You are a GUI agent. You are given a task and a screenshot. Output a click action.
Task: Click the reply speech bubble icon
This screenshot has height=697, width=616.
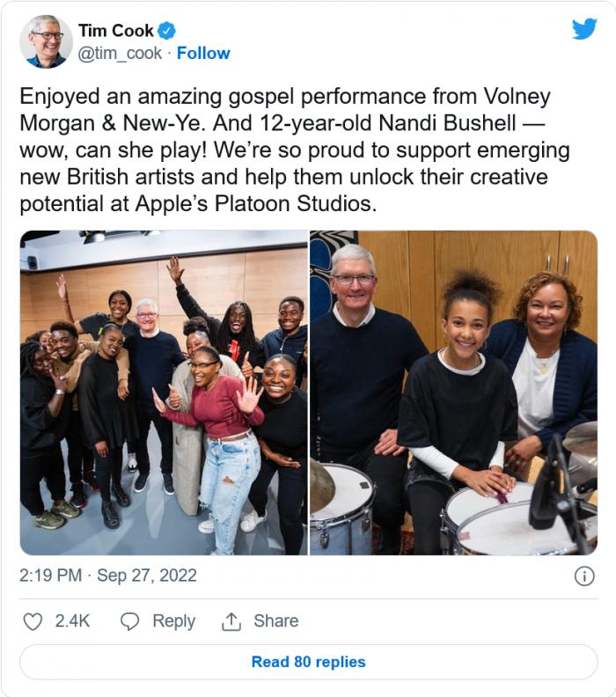tap(129, 621)
